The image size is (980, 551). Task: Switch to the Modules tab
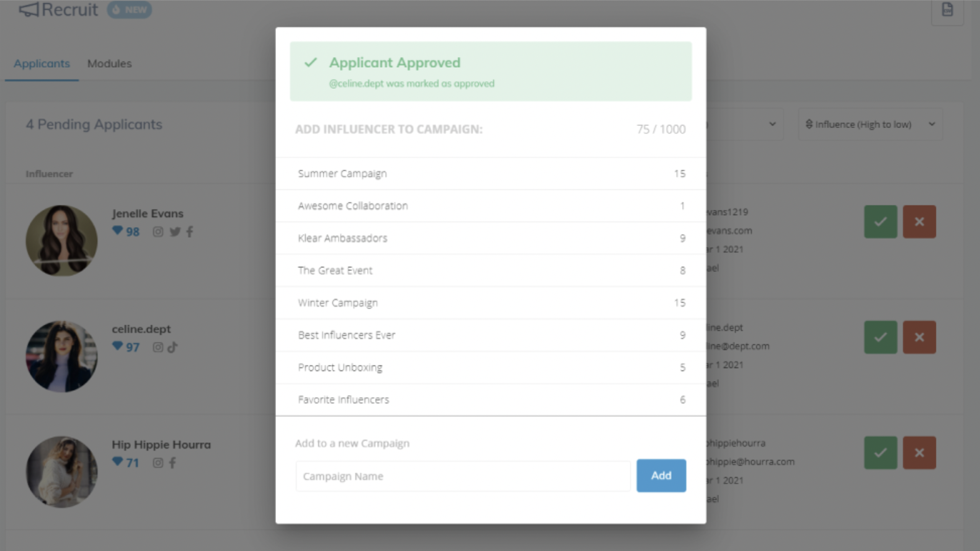109,63
